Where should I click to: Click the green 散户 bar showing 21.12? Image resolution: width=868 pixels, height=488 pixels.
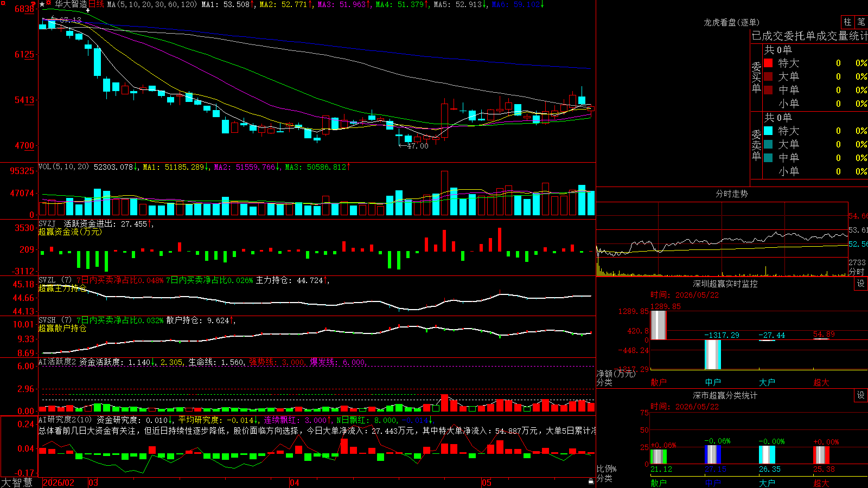click(659, 457)
